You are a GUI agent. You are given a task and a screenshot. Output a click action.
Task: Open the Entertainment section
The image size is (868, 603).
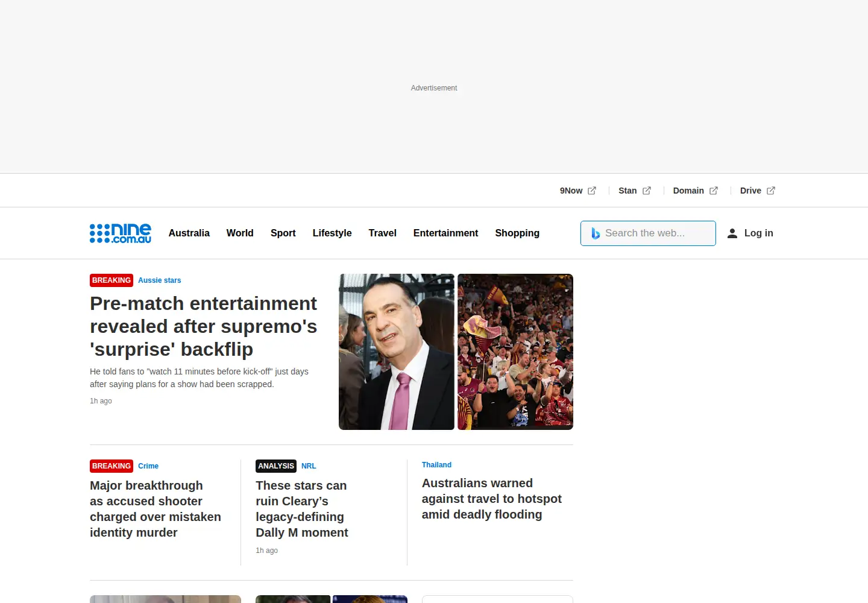coord(446,233)
